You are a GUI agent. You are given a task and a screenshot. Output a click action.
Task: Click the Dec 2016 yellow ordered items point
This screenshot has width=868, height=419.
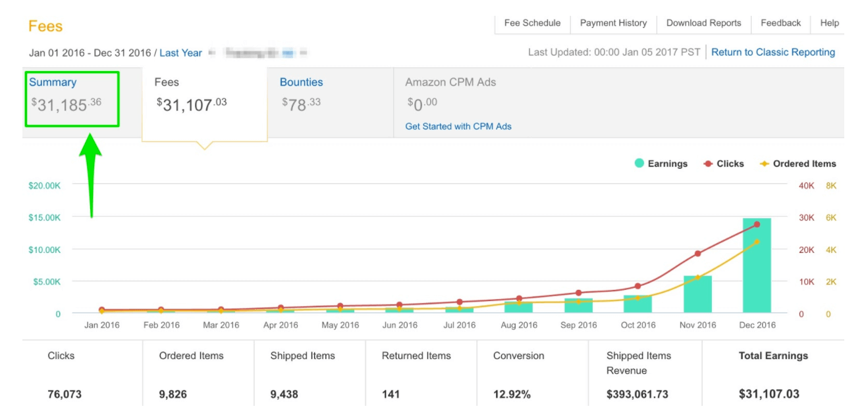[757, 242]
